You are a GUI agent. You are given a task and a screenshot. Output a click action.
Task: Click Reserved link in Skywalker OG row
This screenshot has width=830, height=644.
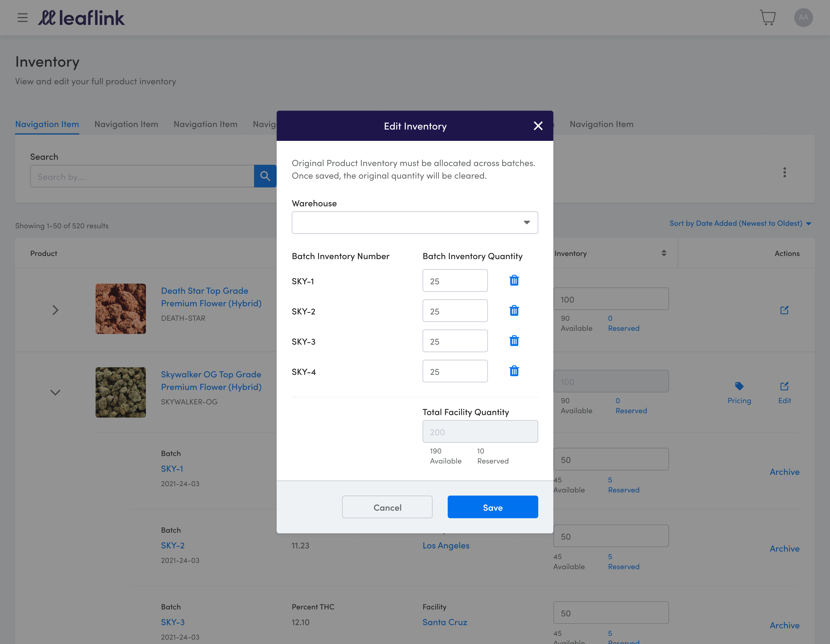pyautogui.click(x=631, y=411)
